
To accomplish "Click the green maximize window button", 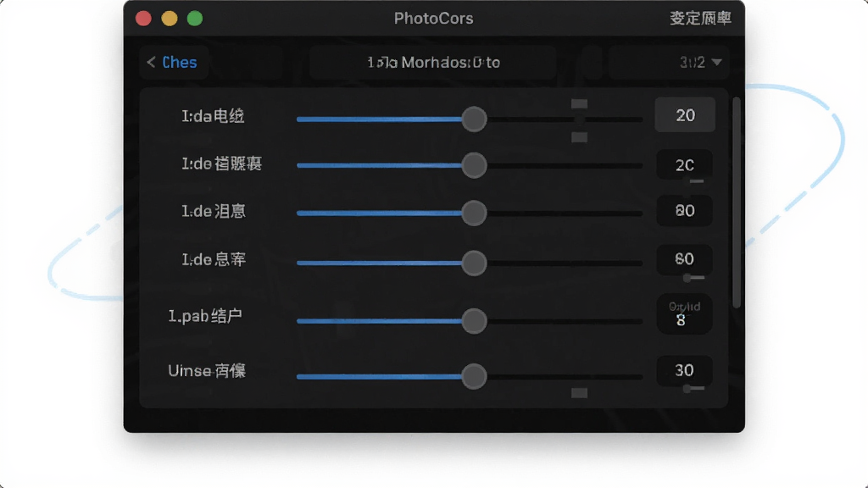I will tap(195, 19).
